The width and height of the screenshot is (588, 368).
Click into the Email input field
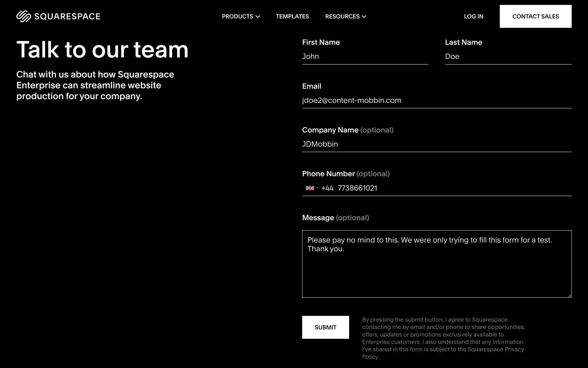(x=437, y=100)
